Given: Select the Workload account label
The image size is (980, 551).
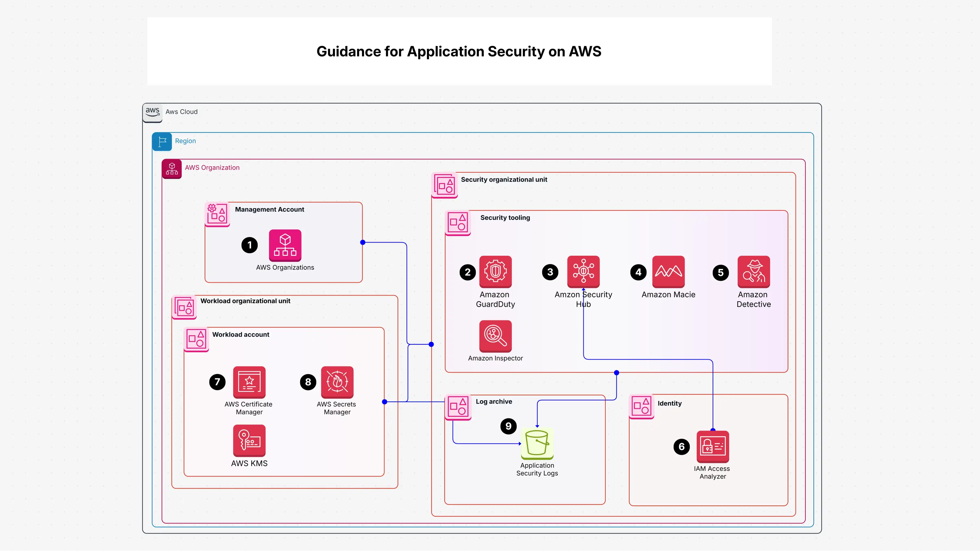Looking at the screenshot, I should (240, 335).
